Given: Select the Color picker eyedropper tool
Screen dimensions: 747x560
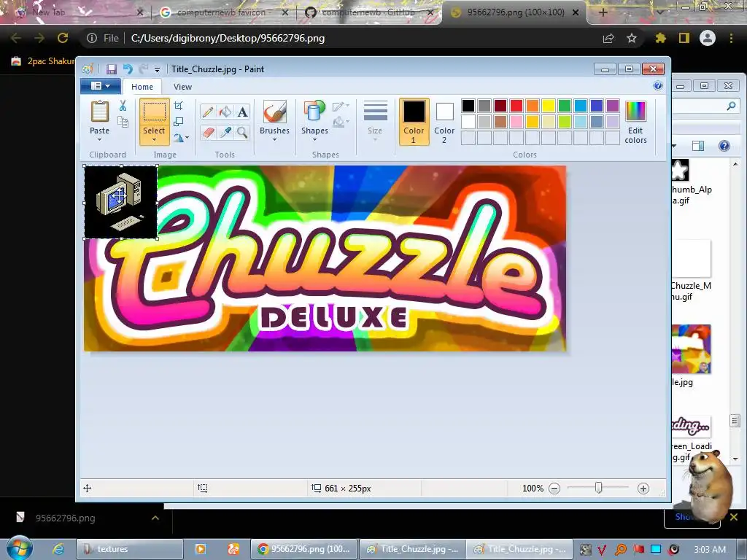Looking at the screenshot, I should (x=225, y=132).
